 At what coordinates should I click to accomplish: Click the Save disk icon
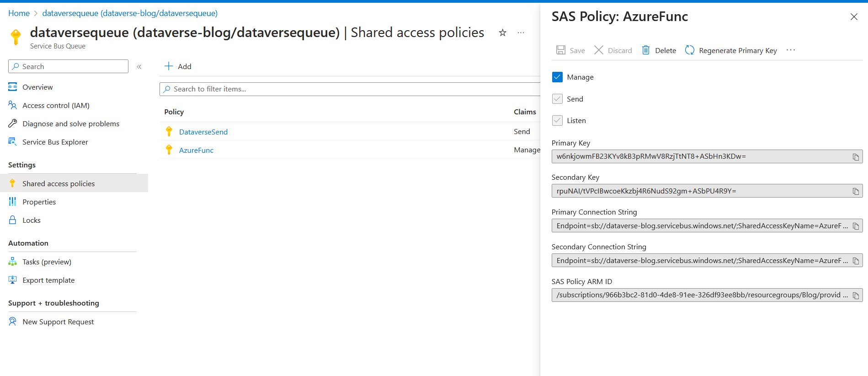560,50
